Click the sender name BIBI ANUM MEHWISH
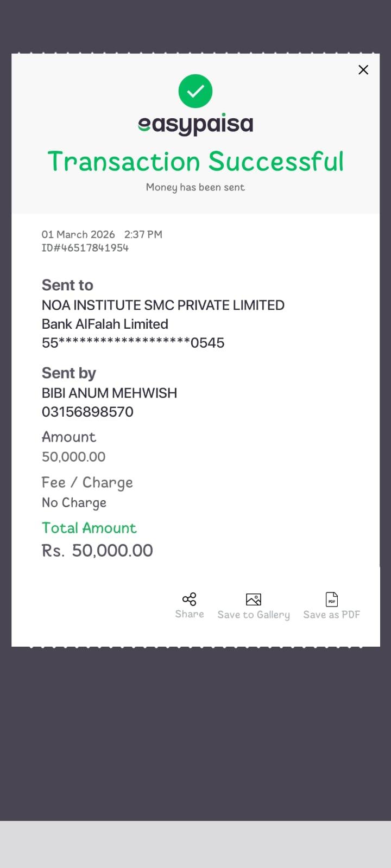The width and height of the screenshot is (391, 868). pyautogui.click(x=109, y=393)
